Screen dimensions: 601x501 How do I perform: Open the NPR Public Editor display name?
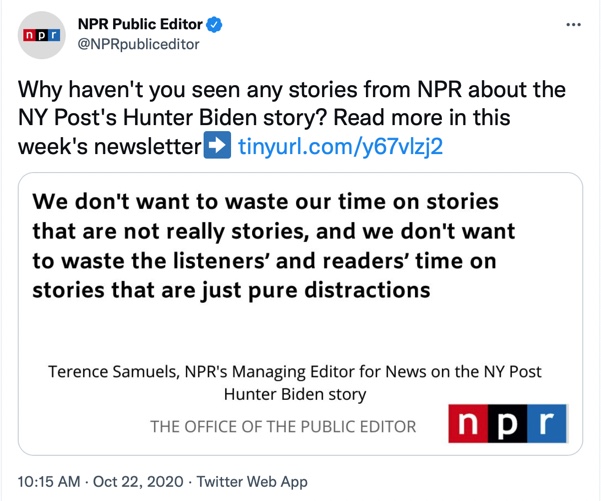[x=140, y=24]
